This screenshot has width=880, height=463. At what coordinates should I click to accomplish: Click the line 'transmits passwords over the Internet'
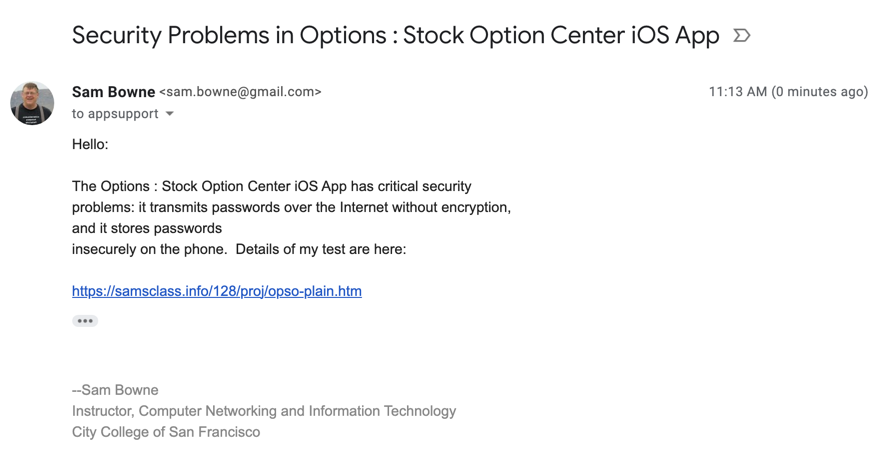point(291,207)
